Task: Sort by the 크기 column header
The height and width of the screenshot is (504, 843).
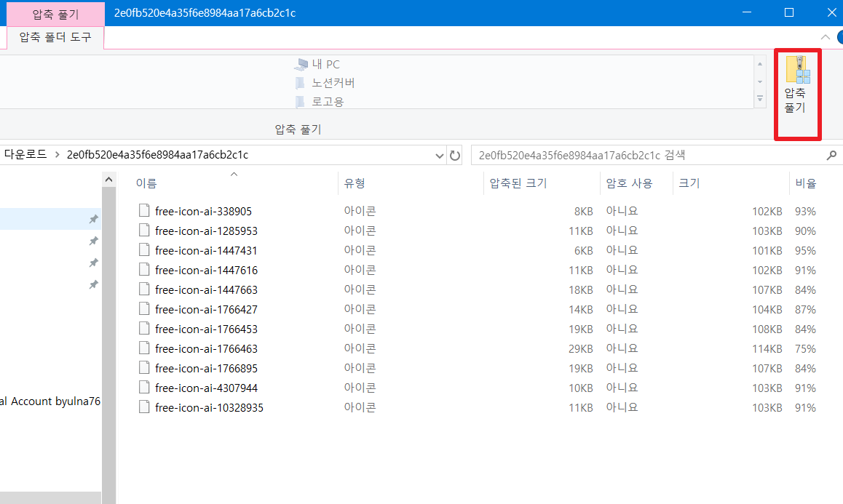Action: [x=689, y=183]
